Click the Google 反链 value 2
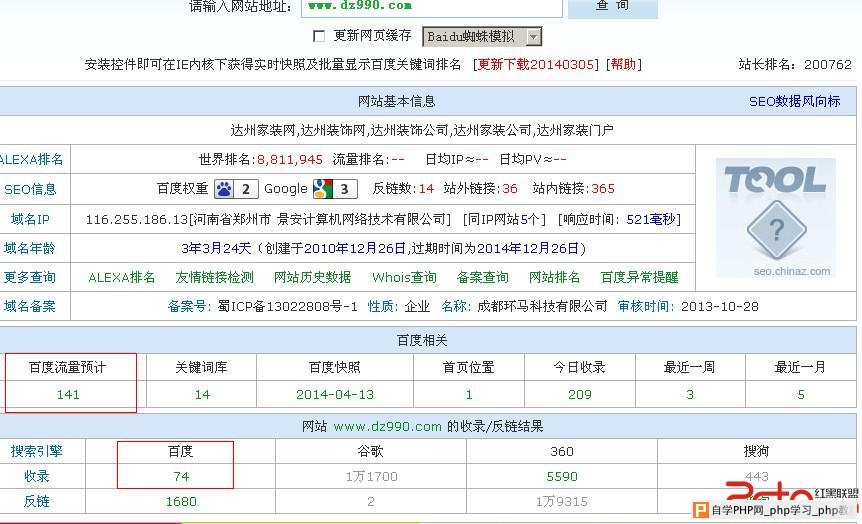The image size is (862, 524). (x=371, y=501)
